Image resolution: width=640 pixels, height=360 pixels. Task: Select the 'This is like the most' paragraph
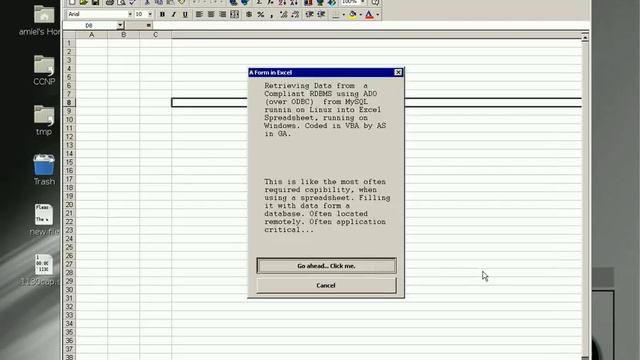pos(327,206)
